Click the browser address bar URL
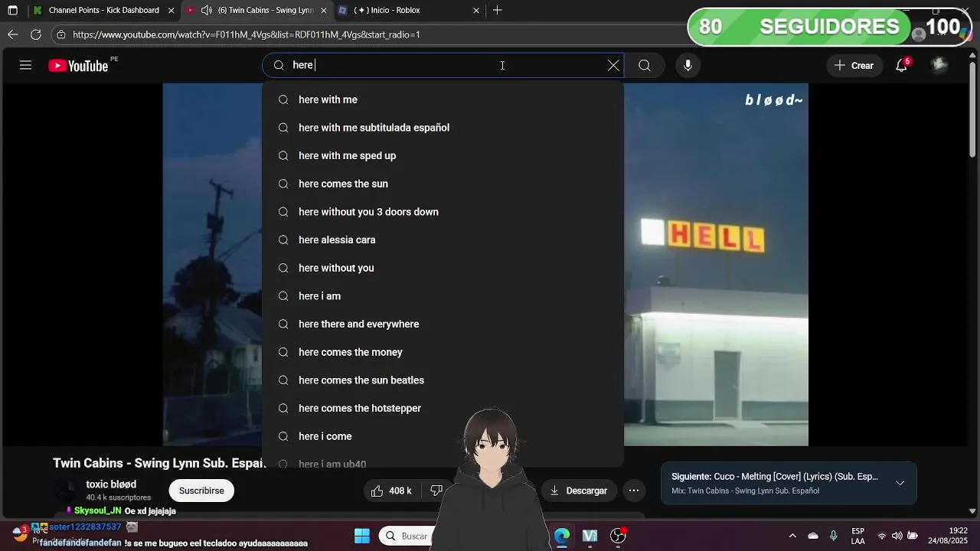This screenshot has width=980, height=551. click(x=247, y=34)
